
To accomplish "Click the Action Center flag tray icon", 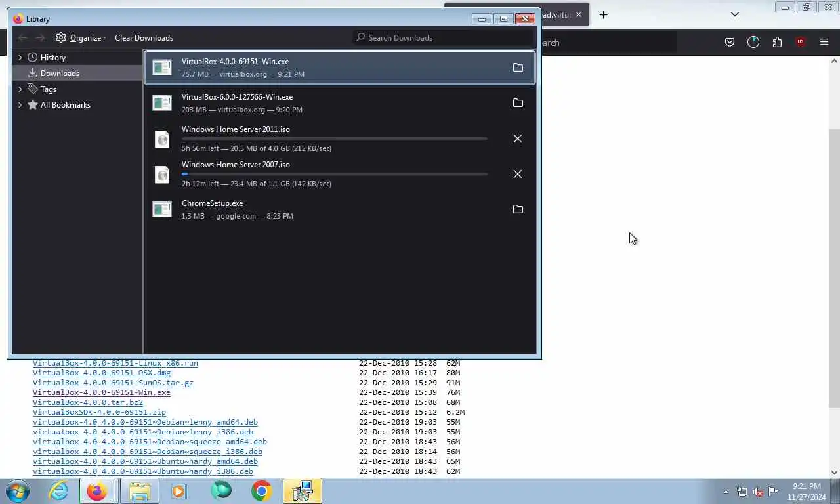I will [x=774, y=492].
